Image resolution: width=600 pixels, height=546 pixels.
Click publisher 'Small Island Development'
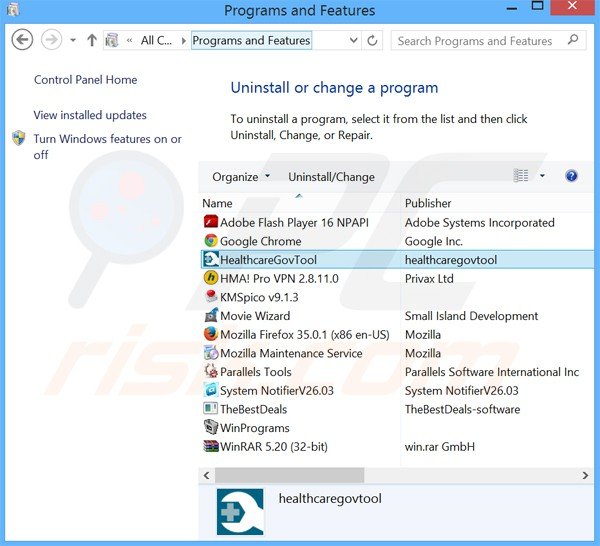pos(471,316)
